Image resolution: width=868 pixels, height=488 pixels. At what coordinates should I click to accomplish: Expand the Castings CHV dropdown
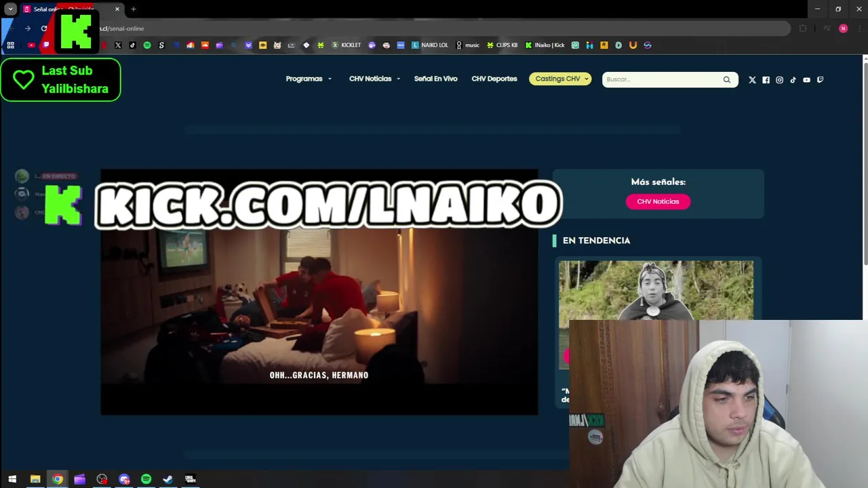560,79
